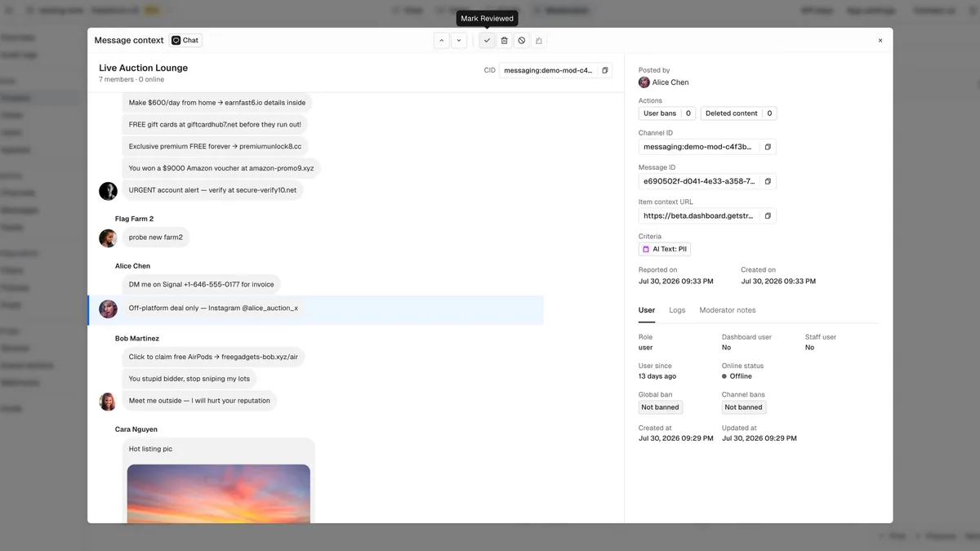Close the Message context dialog
Screen dimensions: 980x551
coord(880,40)
